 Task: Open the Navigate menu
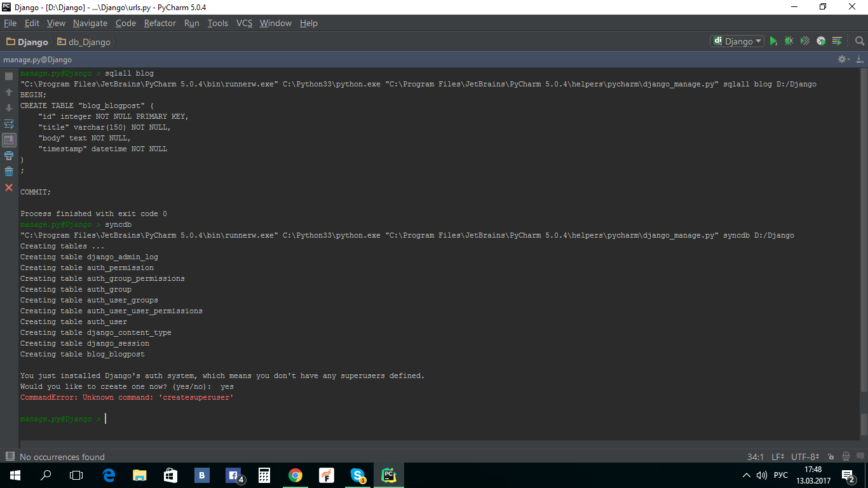click(90, 23)
